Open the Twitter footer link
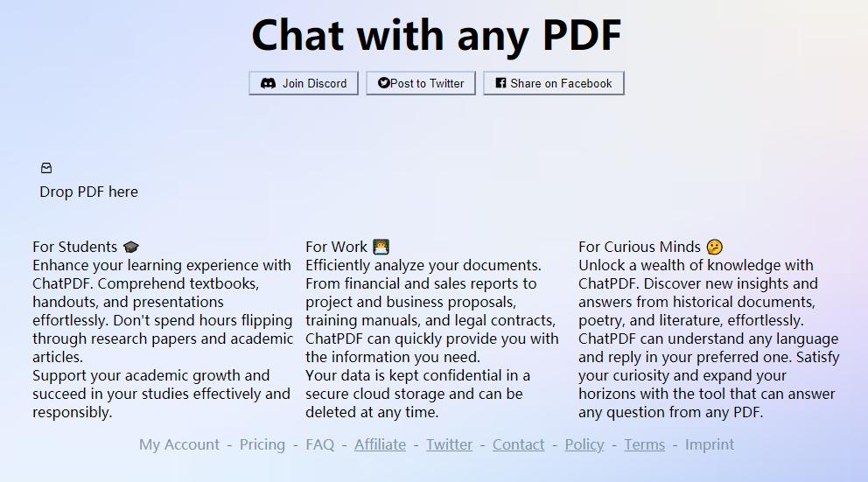Image resolution: width=868 pixels, height=482 pixels. 449,444
